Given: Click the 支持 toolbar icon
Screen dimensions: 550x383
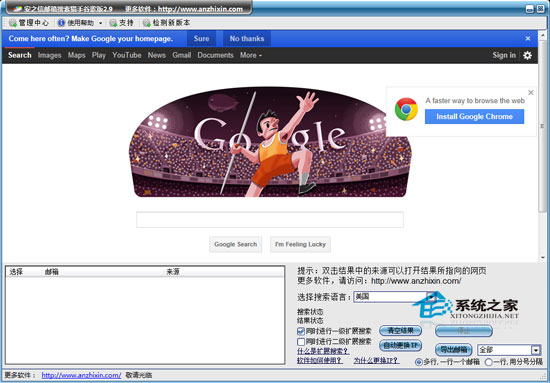Looking at the screenshot, I should tap(113, 23).
